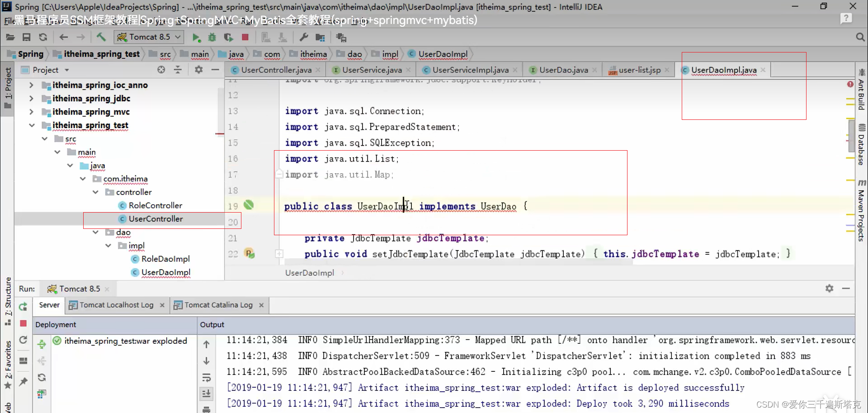Viewport: 868px width, 413px height.
Task: Click the dao breadcrumb
Action: pyautogui.click(x=354, y=54)
